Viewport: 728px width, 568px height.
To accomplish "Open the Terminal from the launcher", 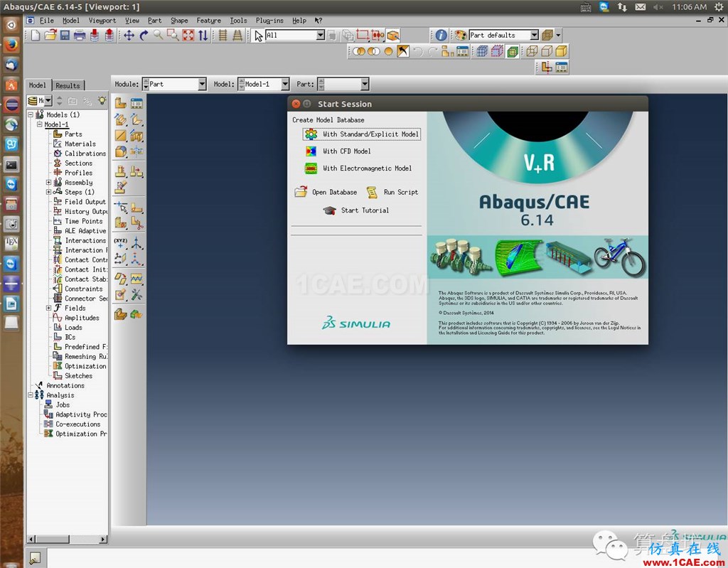I will [11, 164].
